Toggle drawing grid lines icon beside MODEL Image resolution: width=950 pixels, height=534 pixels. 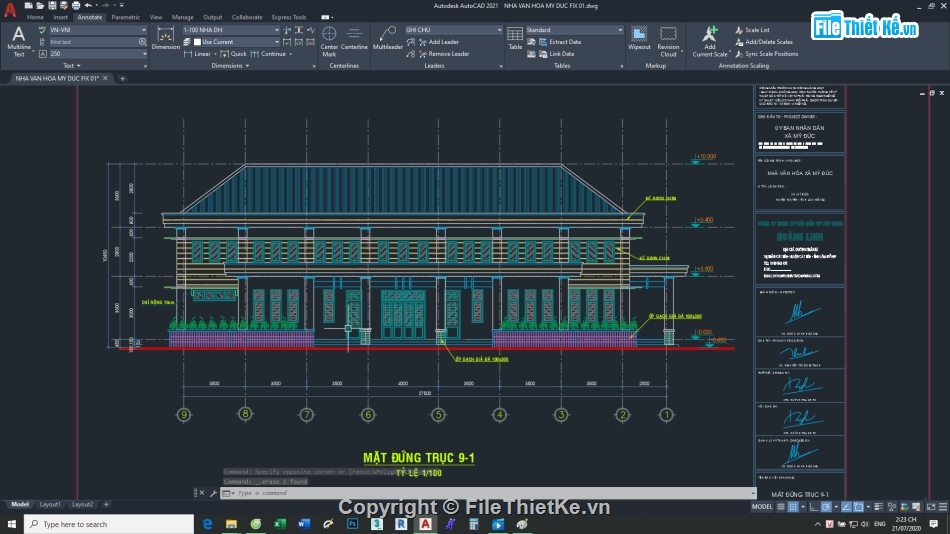pyautogui.click(x=781, y=507)
